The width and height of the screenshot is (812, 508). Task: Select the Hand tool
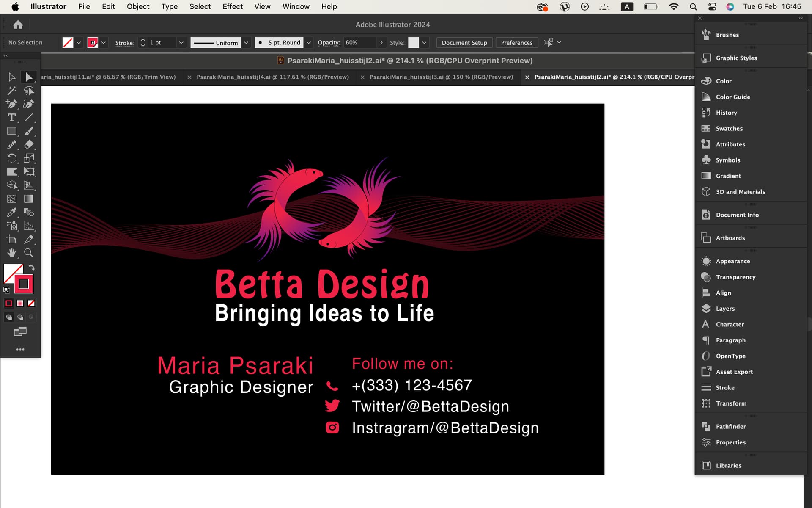[x=11, y=253]
